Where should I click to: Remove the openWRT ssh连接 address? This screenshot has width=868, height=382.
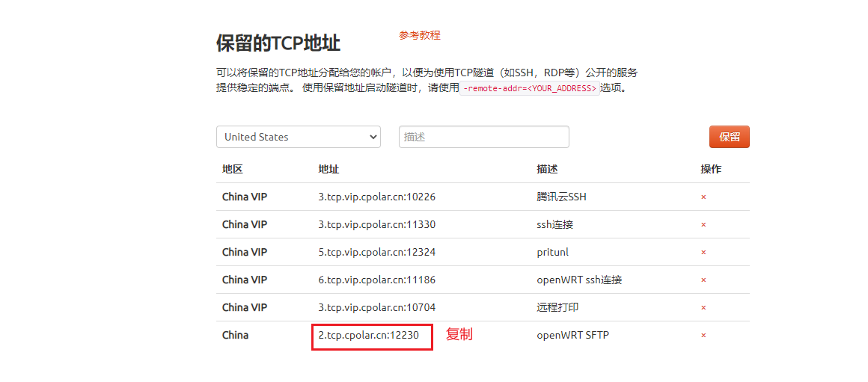point(703,280)
